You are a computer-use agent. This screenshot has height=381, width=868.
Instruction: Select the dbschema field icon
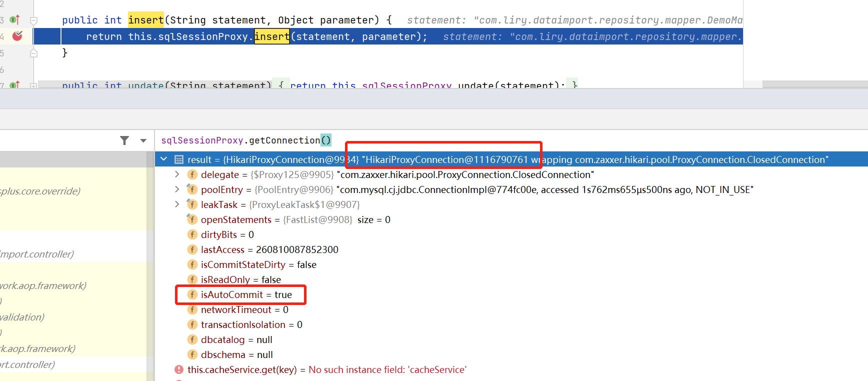click(192, 354)
